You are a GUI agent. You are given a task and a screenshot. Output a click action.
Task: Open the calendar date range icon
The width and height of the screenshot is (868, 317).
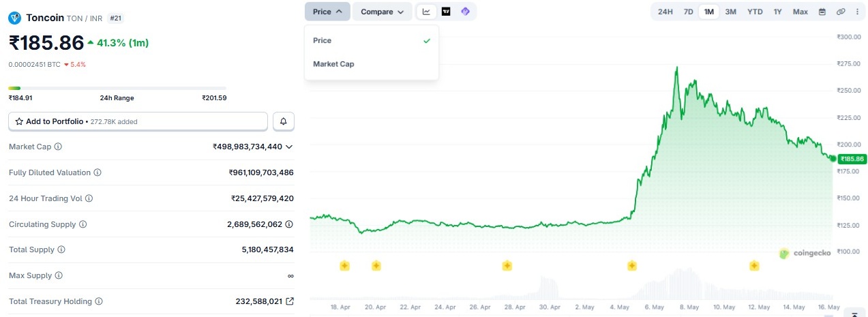click(822, 12)
